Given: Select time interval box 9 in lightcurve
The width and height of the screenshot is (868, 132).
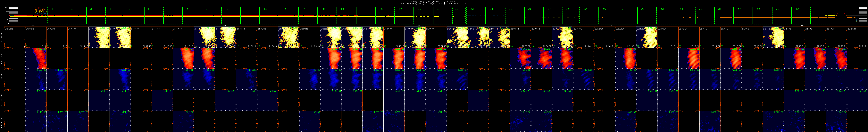Looking at the screenshot, I should [212, 15].
